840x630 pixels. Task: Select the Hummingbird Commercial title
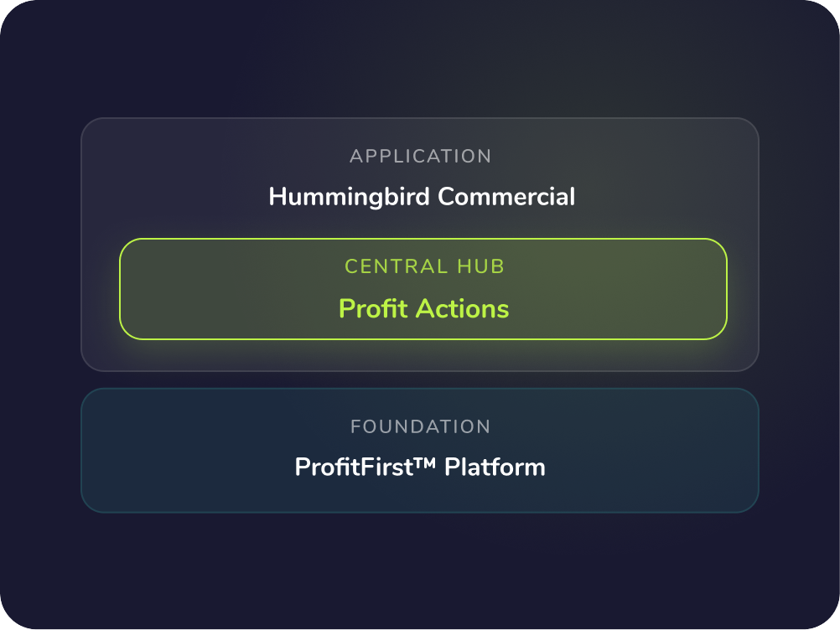click(x=422, y=196)
